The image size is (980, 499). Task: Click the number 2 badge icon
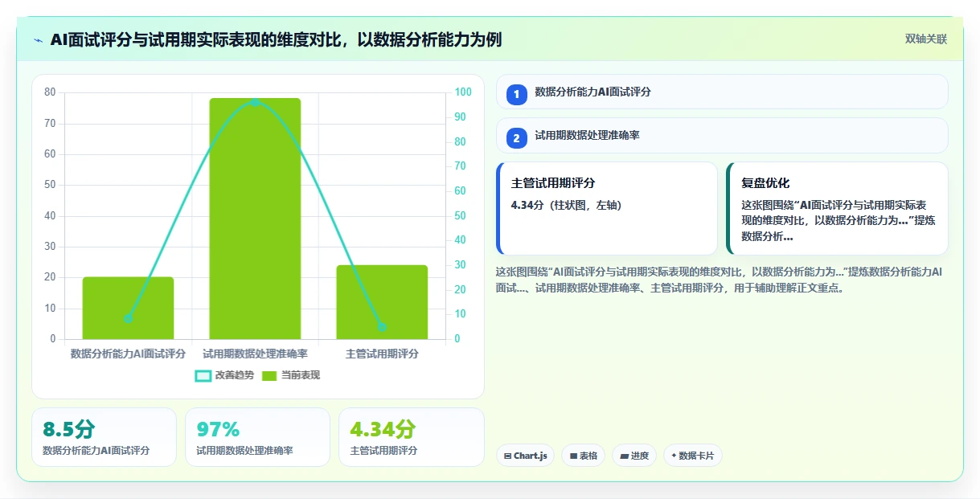517,138
